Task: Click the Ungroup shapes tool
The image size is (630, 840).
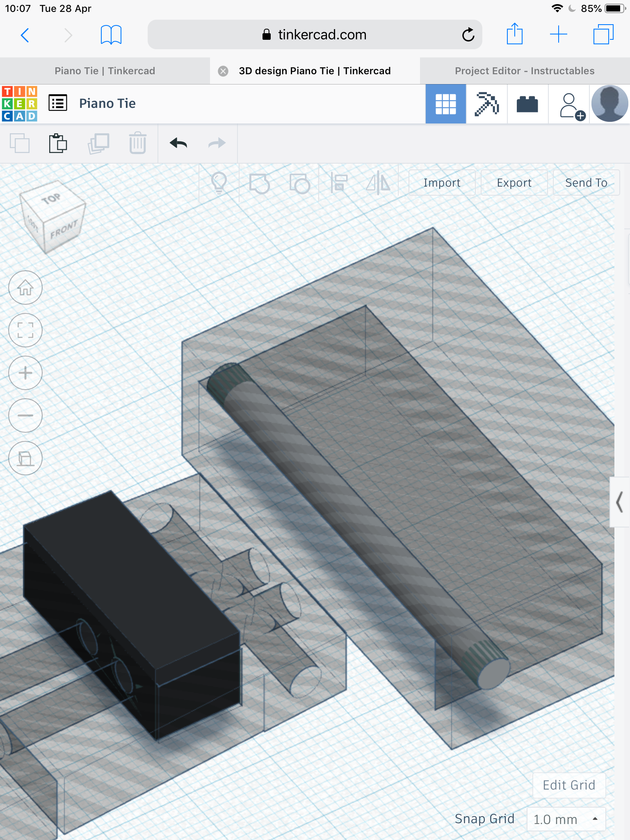Action: [x=300, y=183]
